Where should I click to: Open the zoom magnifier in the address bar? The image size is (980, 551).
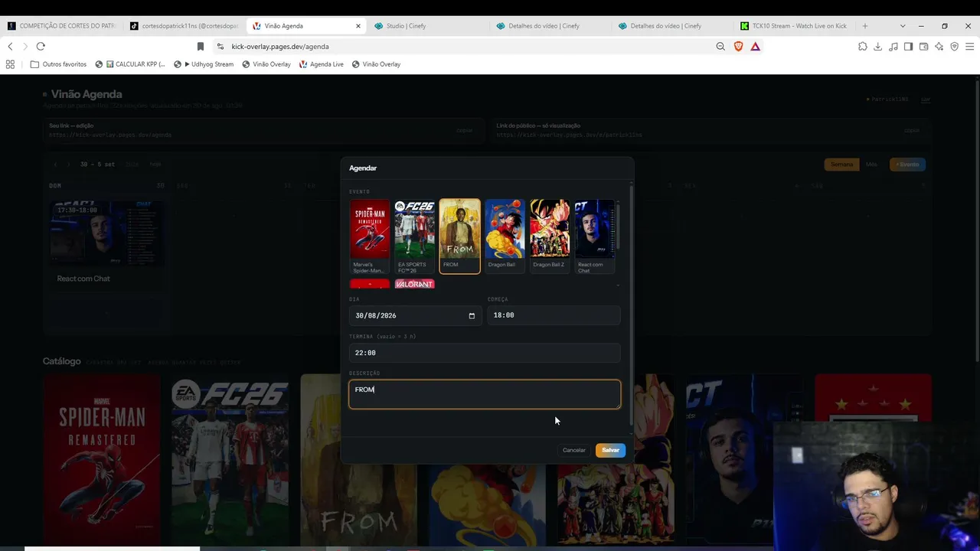720,47
